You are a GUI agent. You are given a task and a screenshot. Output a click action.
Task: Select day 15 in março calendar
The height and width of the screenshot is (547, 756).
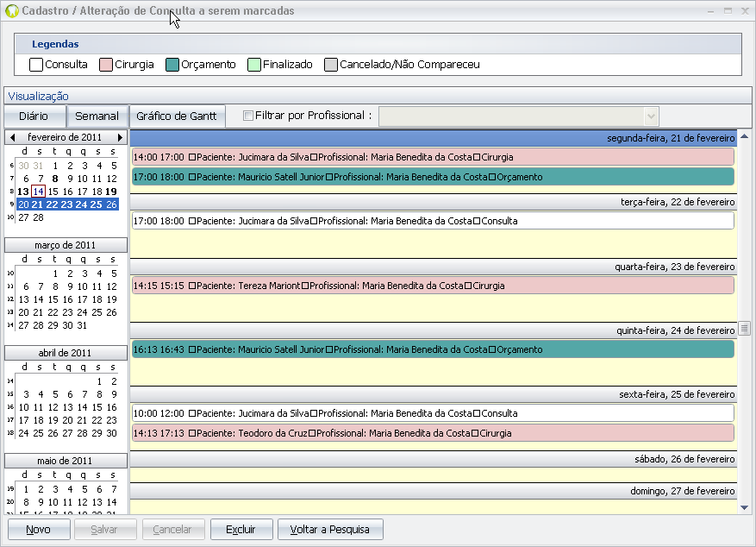pos(53,299)
